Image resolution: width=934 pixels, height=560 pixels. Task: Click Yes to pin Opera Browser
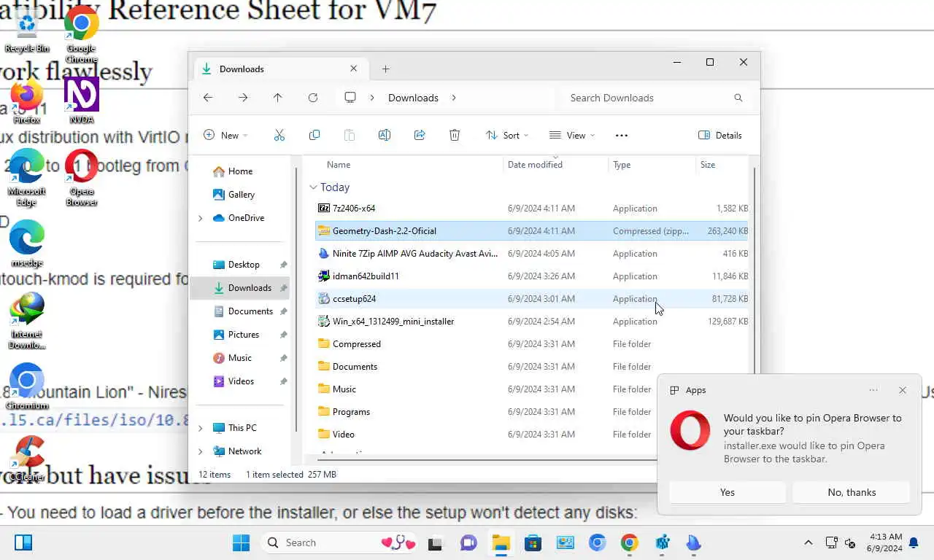coord(727,492)
